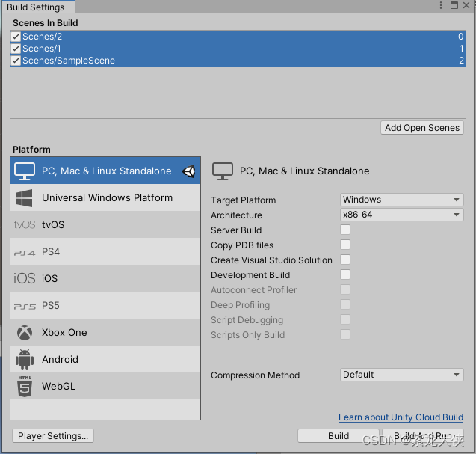Select the Scenes/SampleScene row
476x454 pixels.
(x=238, y=61)
